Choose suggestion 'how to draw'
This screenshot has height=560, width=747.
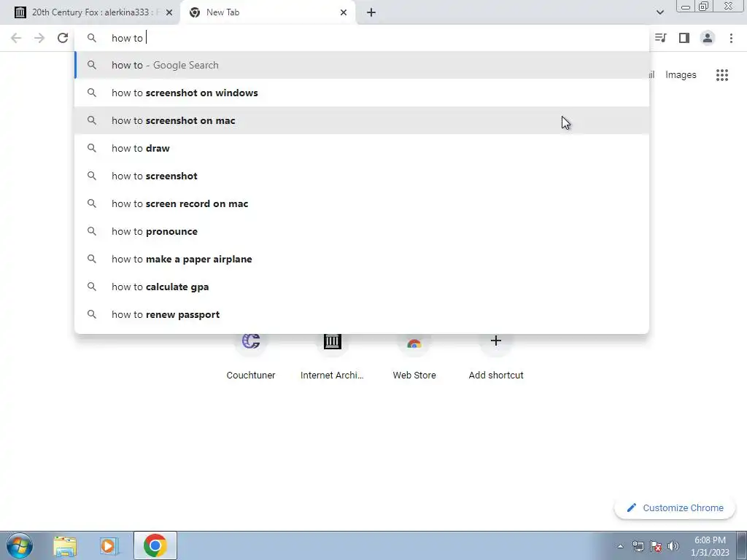[362, 148]
